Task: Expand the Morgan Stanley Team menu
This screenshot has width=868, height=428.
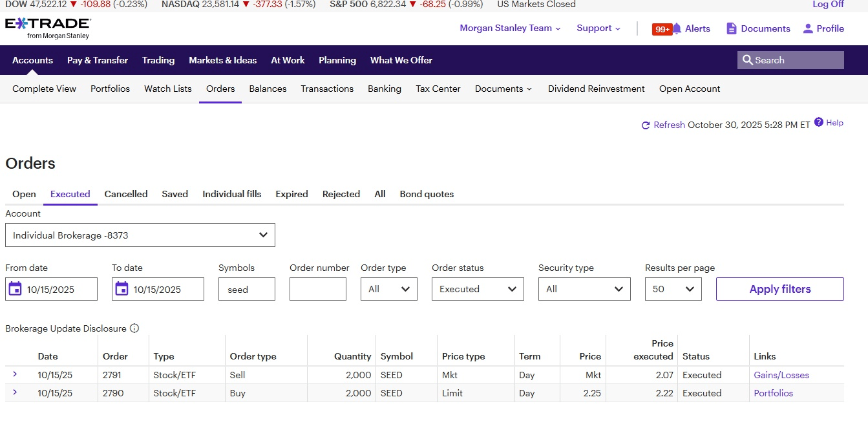Action: [x=510, y=28]
